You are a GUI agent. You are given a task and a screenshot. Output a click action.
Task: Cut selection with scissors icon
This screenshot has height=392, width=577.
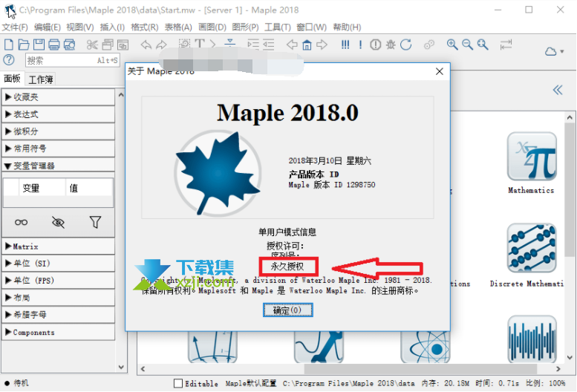[92, 45]
